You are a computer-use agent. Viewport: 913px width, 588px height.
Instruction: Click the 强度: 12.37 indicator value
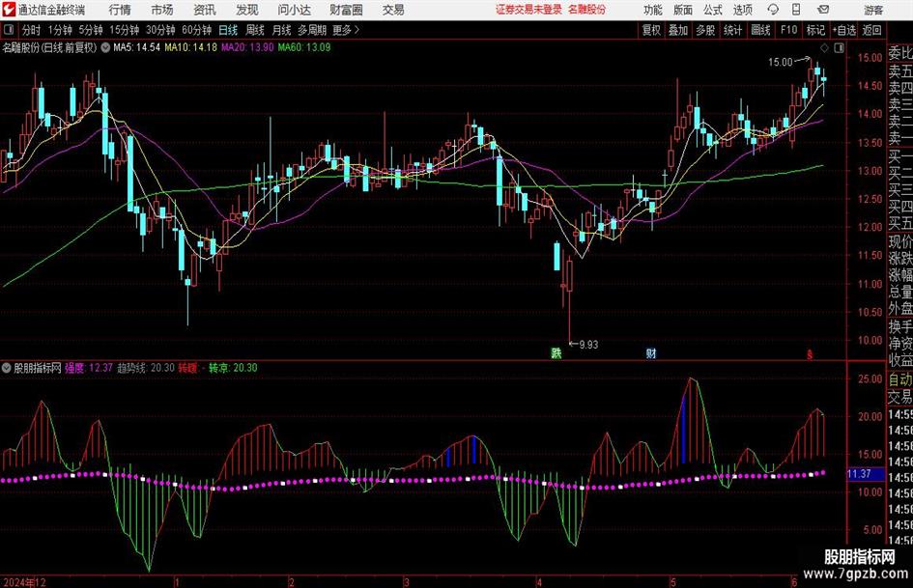89,368
